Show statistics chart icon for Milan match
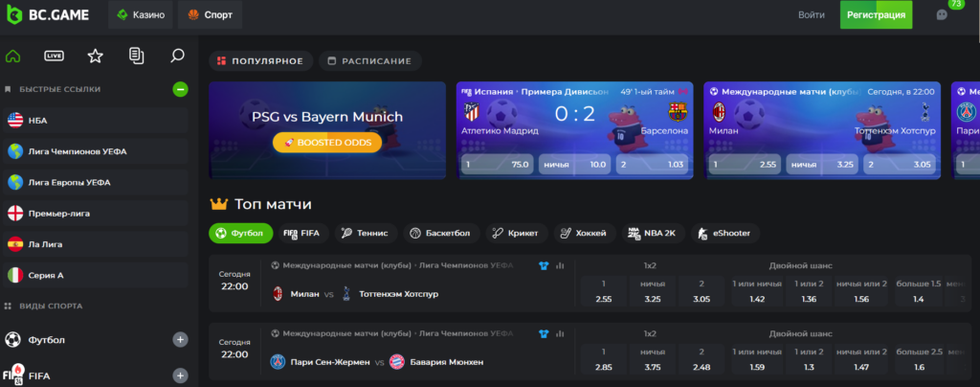Viewport: 980px width, 387px height. point(560,265)
